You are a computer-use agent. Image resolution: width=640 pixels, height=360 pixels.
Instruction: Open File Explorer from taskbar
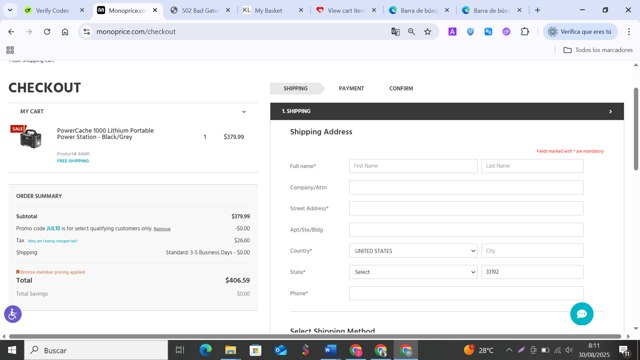[x=231, y=350]
